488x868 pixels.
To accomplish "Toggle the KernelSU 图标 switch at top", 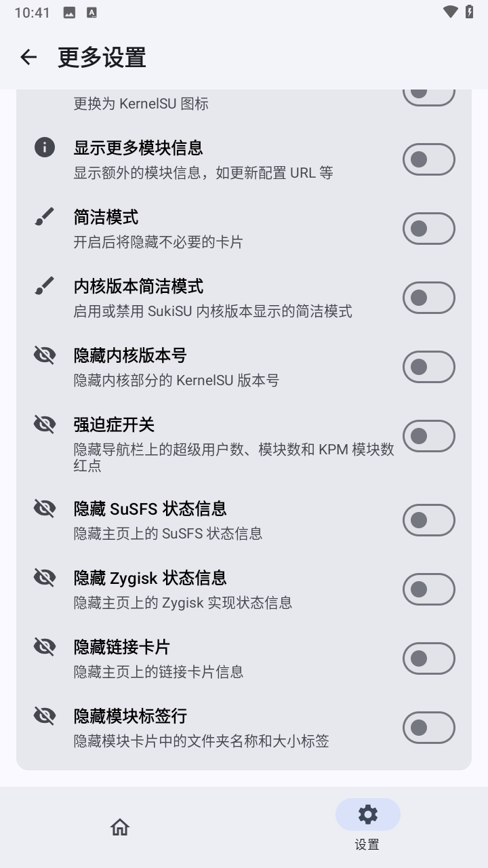I will tap(428, 95).
